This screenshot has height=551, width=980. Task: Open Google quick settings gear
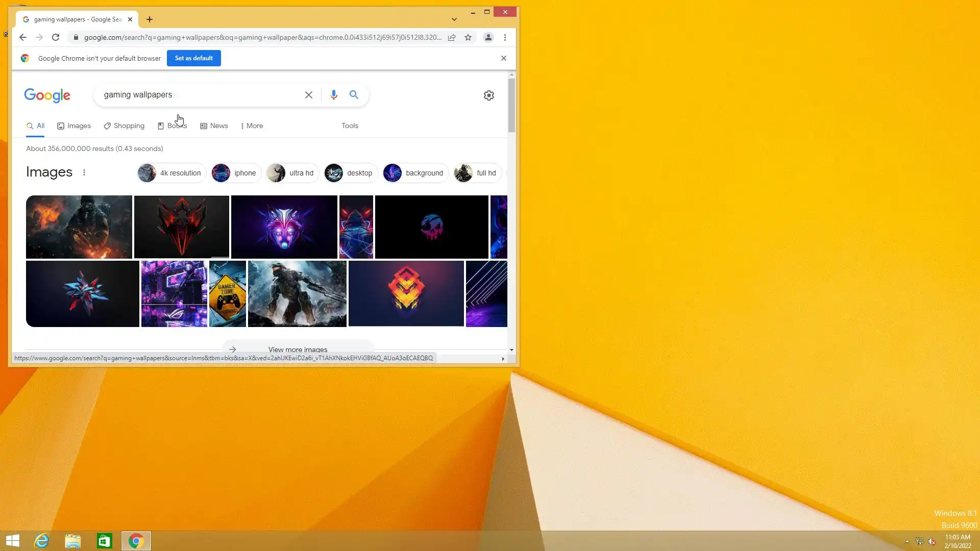pyautogui.click(x=488, y=95)
